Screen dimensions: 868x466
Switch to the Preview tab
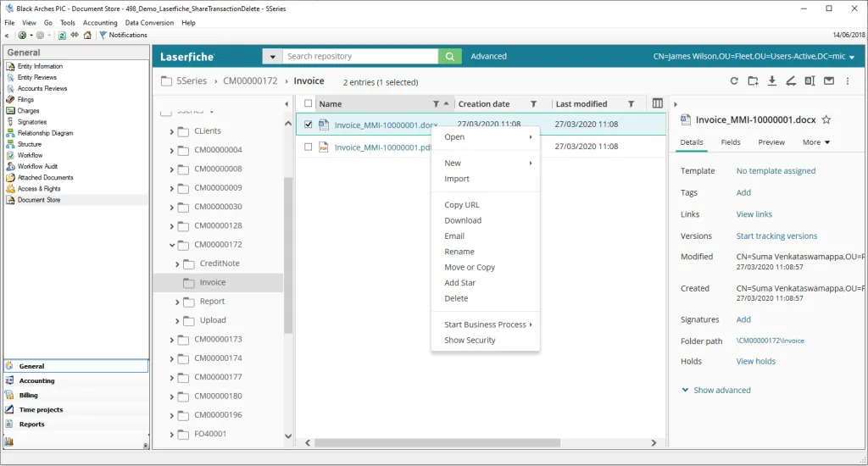point(771,142)
